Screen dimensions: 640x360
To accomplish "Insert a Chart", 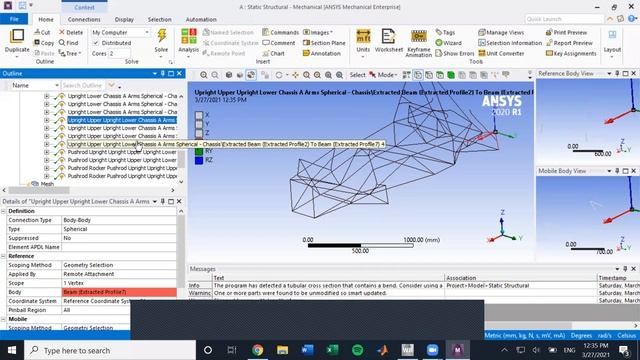I will (273, 53).
